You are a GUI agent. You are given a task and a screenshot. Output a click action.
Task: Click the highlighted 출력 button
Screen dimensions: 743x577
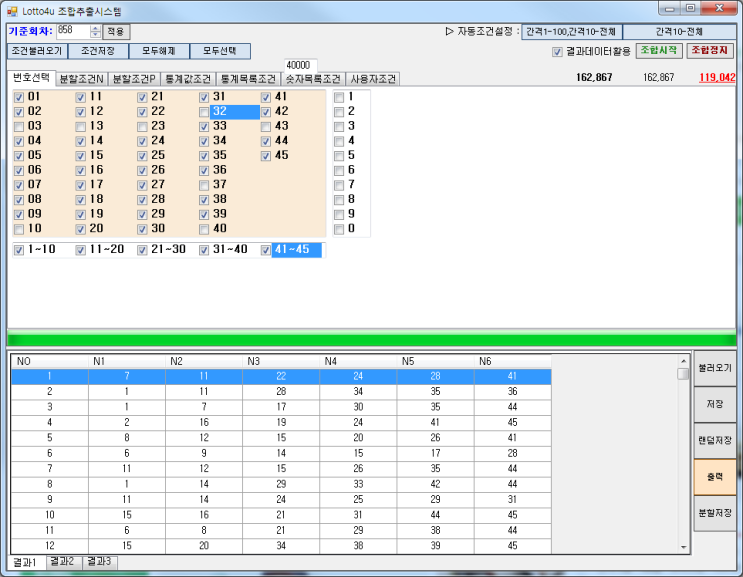pyautogui.click(x=715, y=477)
